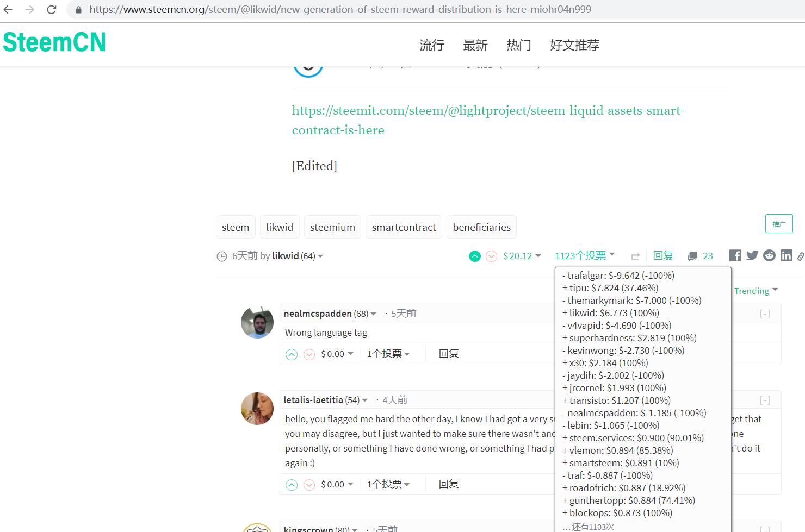Go back with the browser back arrow
805x532 pixels.
click(8, 10)
